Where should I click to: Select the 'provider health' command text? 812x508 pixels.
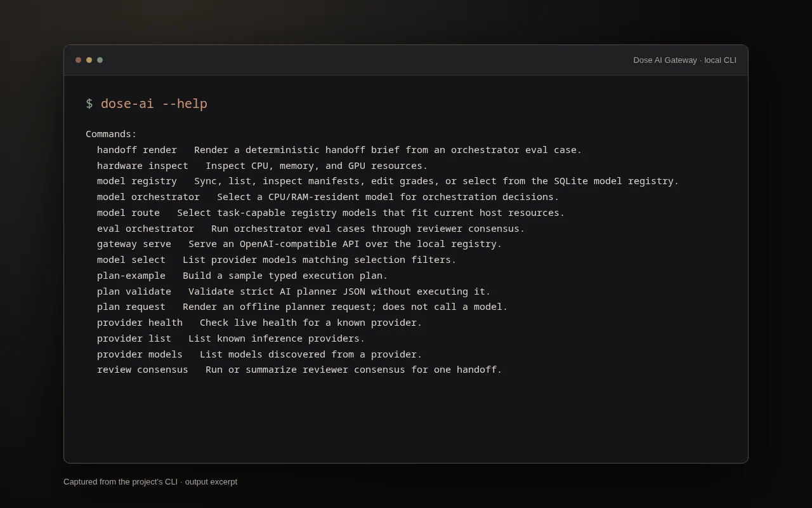pyautogui.click(x=140, y=323)
